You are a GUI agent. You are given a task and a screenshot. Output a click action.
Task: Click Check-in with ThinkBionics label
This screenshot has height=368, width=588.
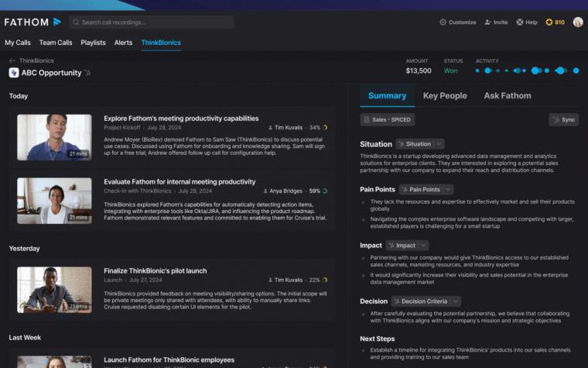pos(138,191)
